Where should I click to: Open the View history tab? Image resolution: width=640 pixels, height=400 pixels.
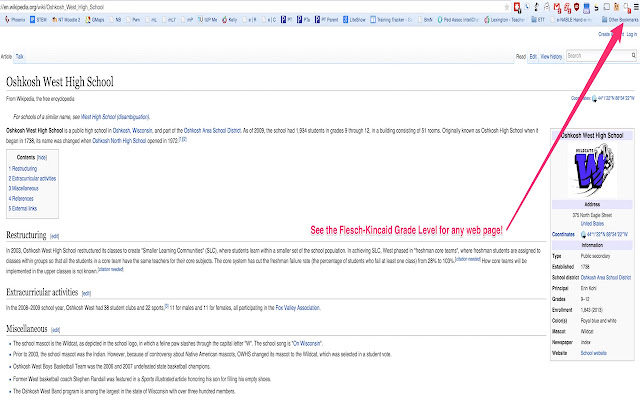(550, 57)
